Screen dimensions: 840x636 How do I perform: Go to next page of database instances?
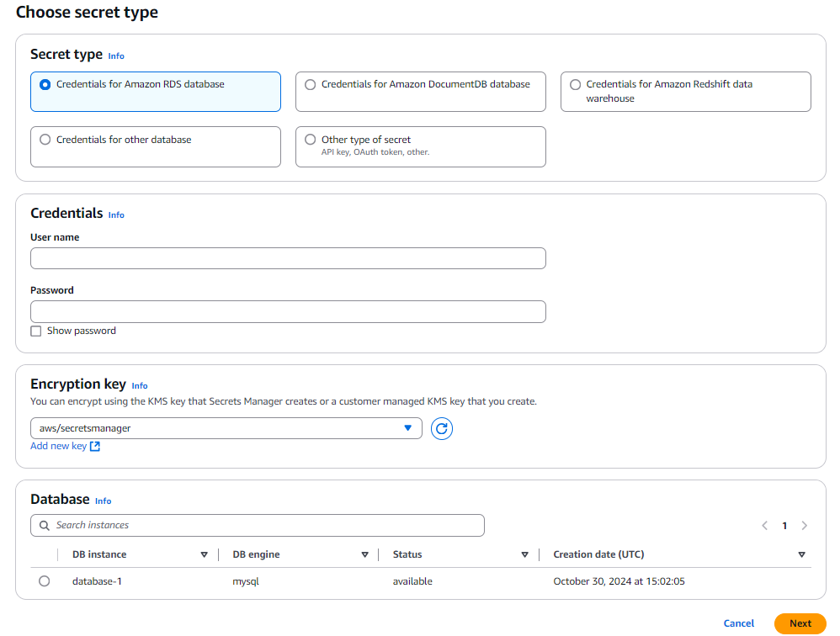click(x=805, y=526)
